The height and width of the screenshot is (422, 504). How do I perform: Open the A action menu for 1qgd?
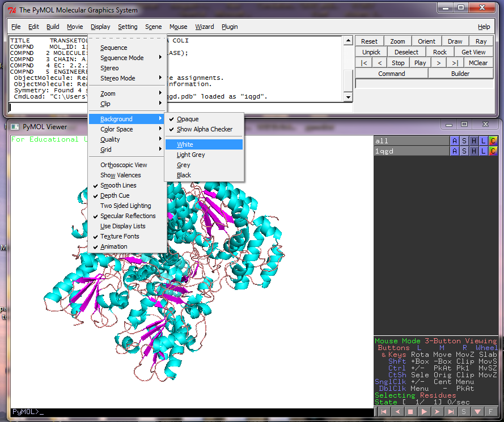tap(455, 151)
